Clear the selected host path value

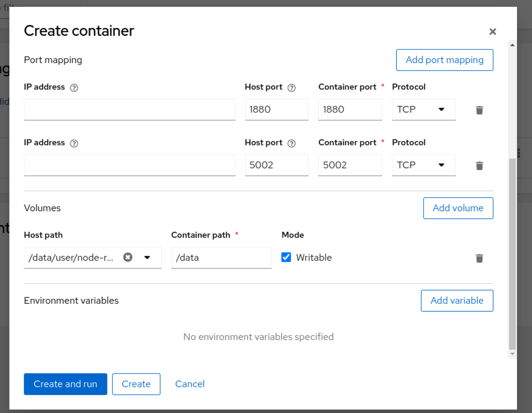(x=128, y=257)
